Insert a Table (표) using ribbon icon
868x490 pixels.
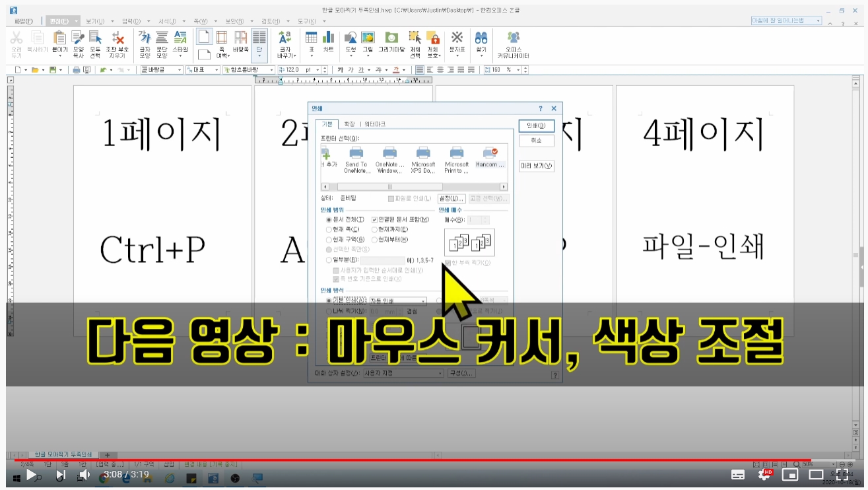[x=311, y=38]
